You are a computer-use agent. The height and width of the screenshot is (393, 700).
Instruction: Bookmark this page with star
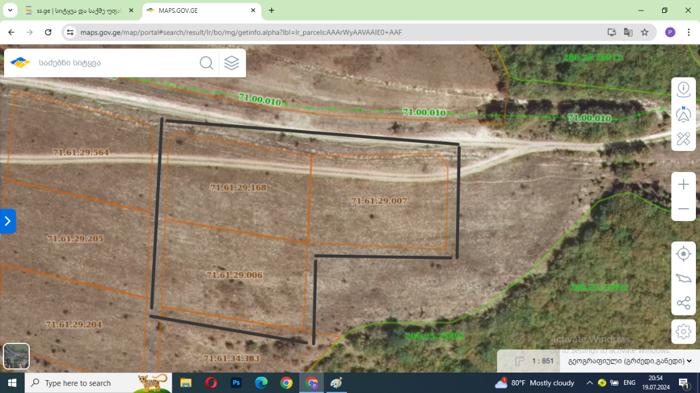(x=645, y=32)
